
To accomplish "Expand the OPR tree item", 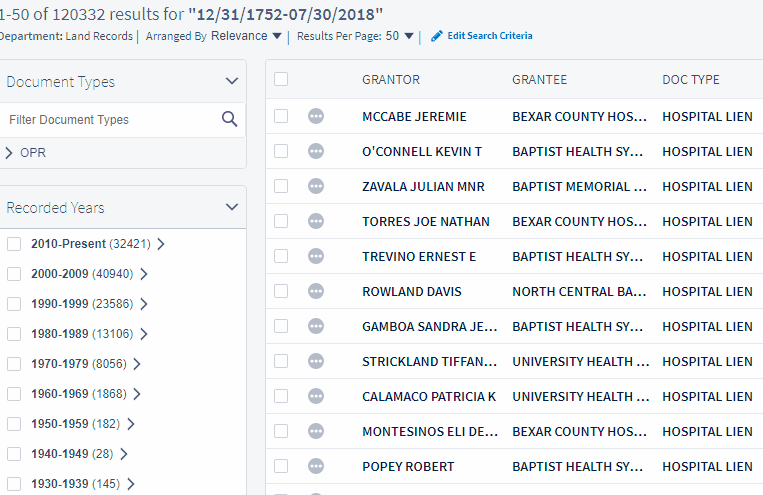I will 9,153.
